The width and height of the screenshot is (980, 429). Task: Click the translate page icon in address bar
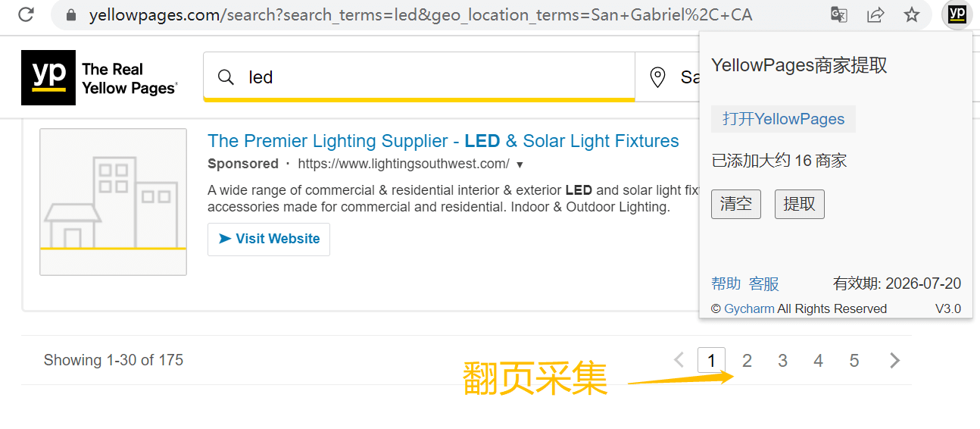[x=838, y=14]
